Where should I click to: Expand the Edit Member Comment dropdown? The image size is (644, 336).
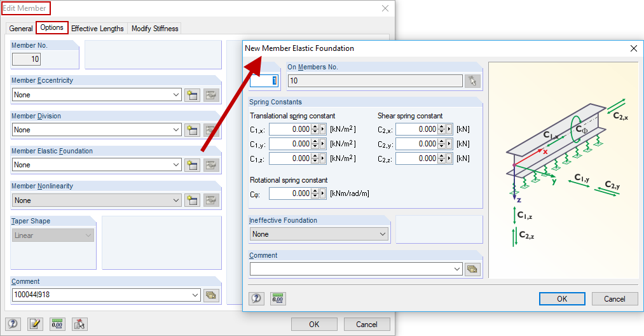(195, 295)
